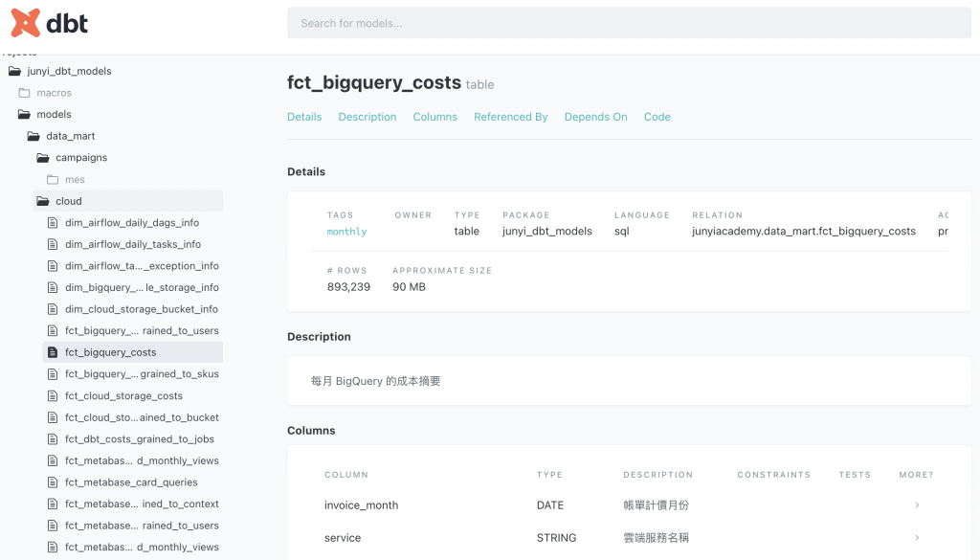The height and width of the screenshot is (560, 980).
Task: Open fct_metabase_card_queries model
Action: pyautogui.click(x=131, y=482)
